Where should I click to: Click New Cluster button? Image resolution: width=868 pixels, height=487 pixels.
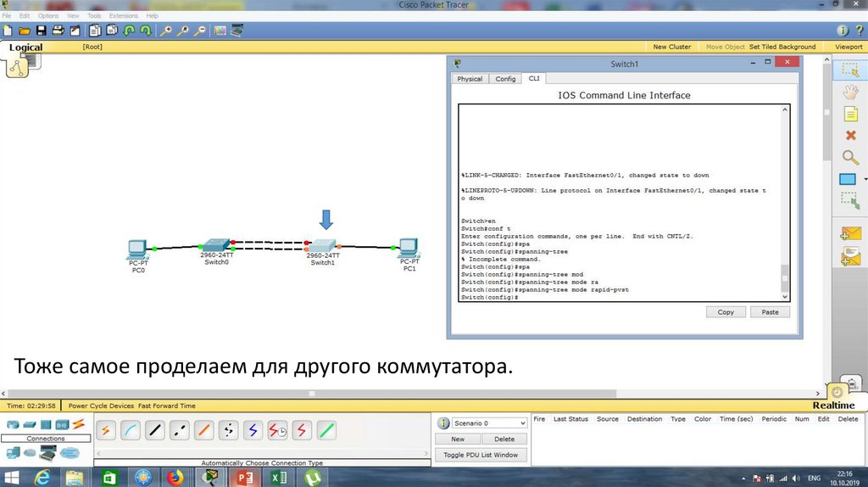(671, 48)
